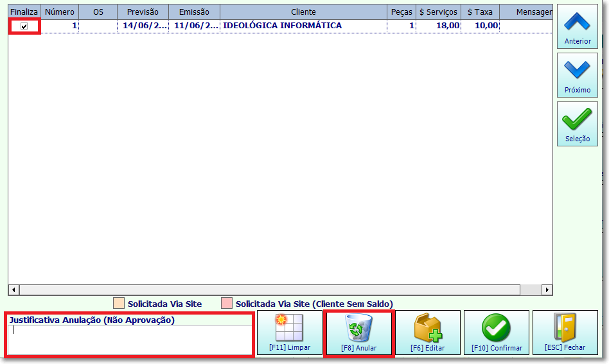Click the tax value 10,00
Viewport: 609px width, 364px height.
point(481,26)
